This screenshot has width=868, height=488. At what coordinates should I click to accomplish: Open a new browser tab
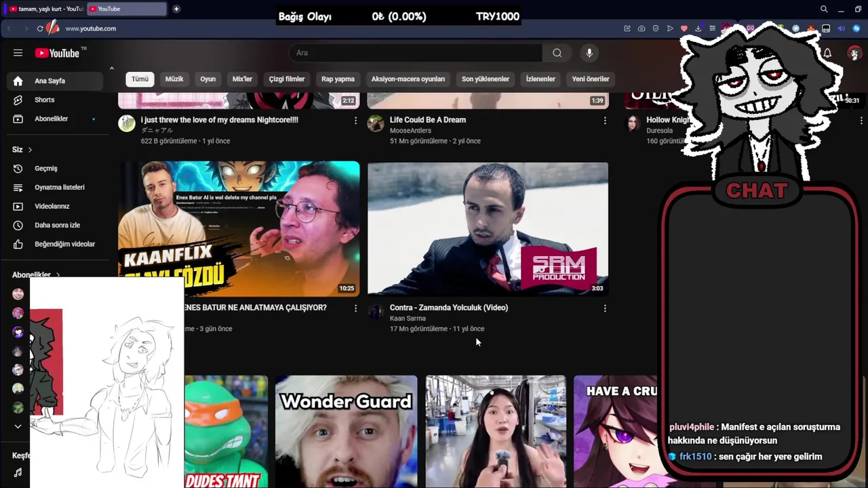176,9
